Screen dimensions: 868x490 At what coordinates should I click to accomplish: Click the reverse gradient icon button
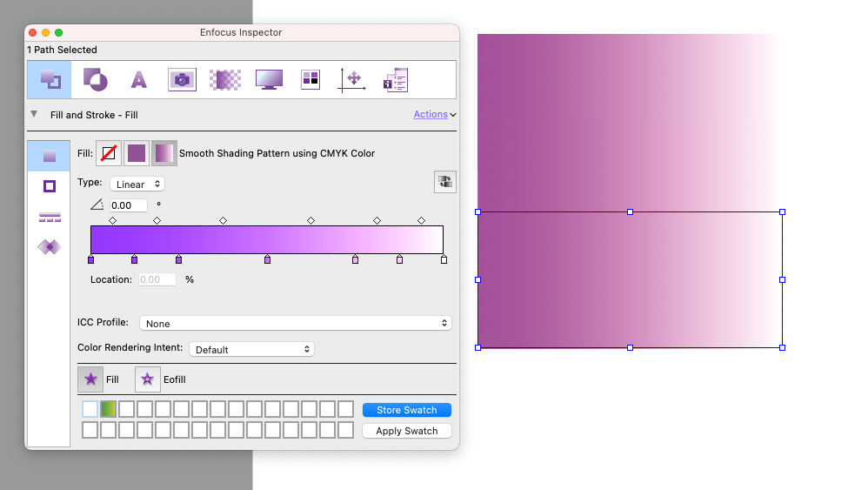coord(445,182)
